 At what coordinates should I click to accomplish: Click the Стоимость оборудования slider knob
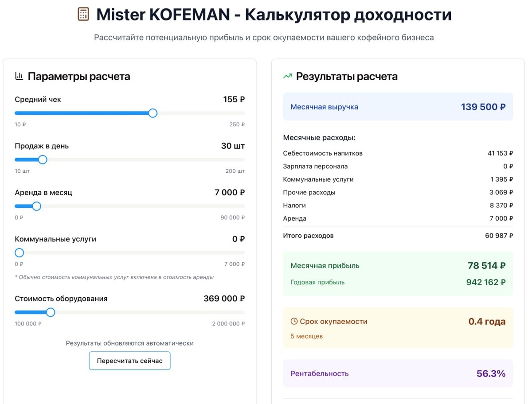(51, 312)
